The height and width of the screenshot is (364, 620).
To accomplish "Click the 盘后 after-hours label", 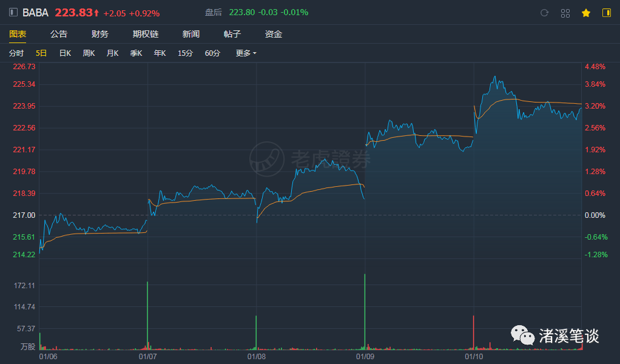I will click(x=213, y=12).
